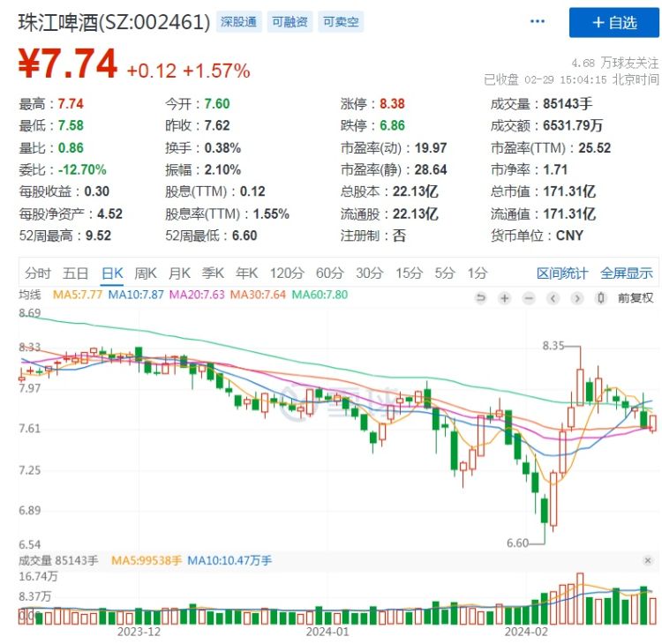
Task: Click the MA10:7.87 indicator label
Action: coord(136,295)
